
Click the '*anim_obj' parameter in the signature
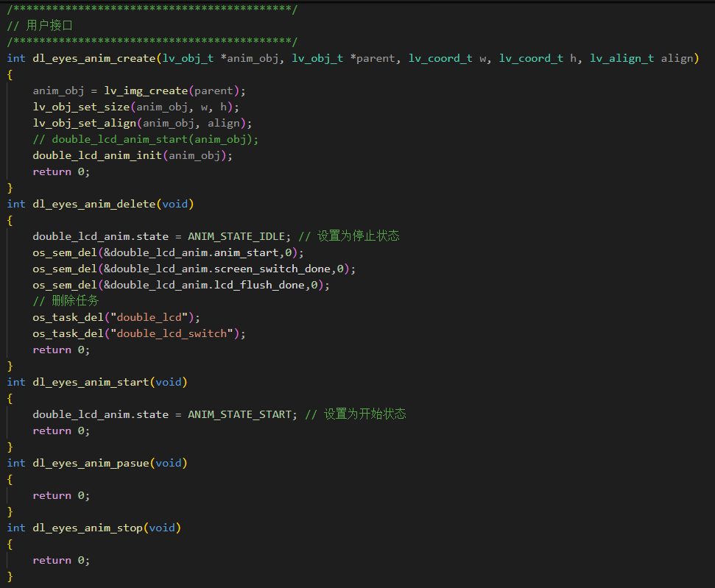[x=250, y=58]
